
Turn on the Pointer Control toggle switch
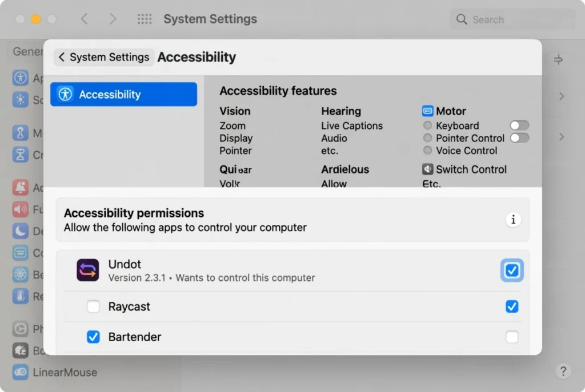519,138
